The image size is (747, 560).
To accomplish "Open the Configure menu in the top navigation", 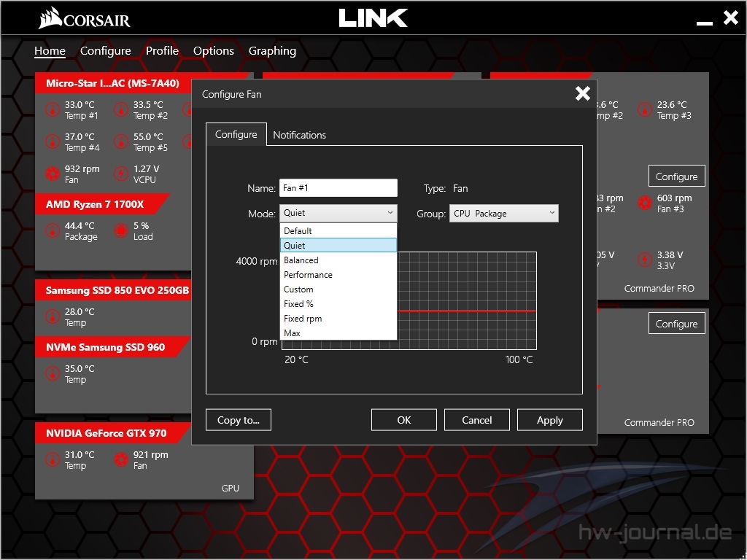I will pos(105,51).
